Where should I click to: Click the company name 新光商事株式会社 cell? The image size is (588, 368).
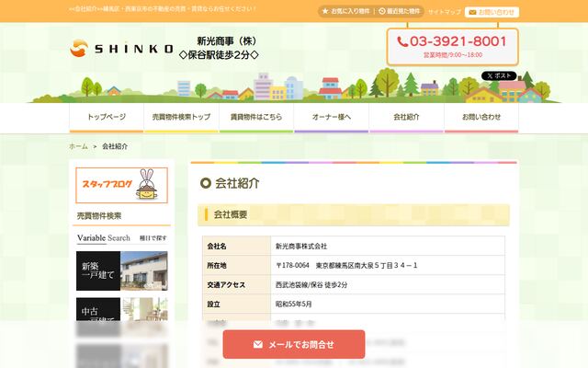388,247
